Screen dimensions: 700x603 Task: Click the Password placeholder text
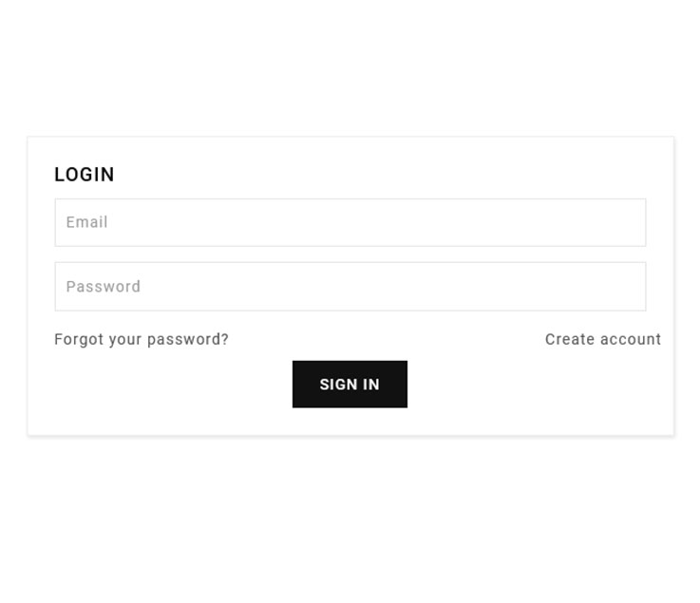point(103,287)
